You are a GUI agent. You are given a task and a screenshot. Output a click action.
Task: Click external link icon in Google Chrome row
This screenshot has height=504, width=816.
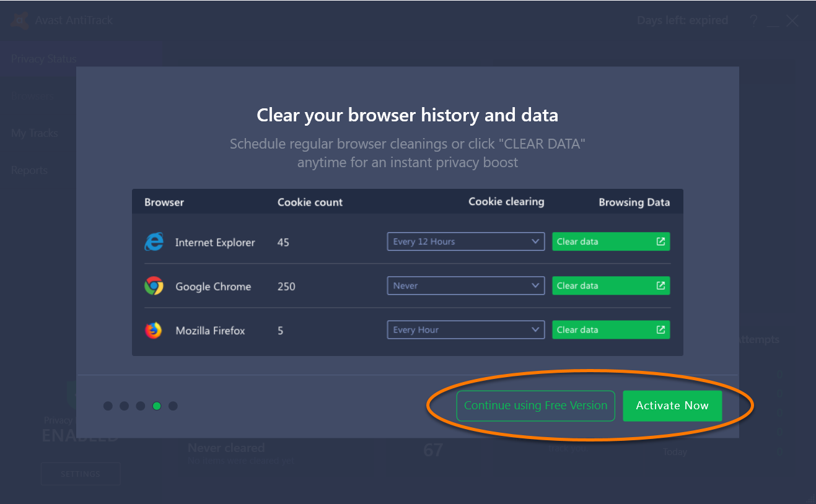click(x=660, y=285)
